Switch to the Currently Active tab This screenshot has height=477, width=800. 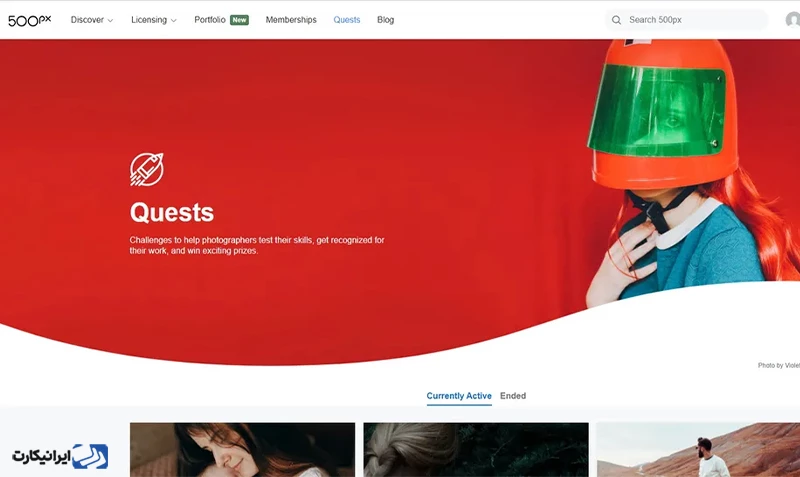pos(459,396)
